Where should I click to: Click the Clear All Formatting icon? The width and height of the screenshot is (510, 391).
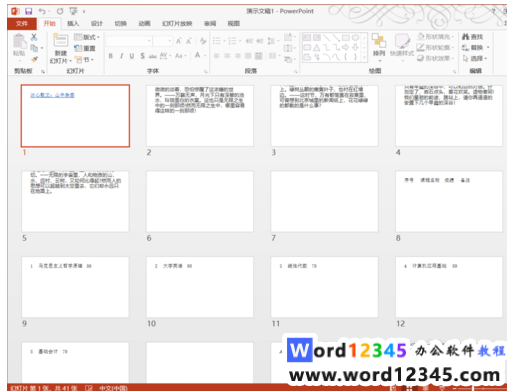point(203,41)
